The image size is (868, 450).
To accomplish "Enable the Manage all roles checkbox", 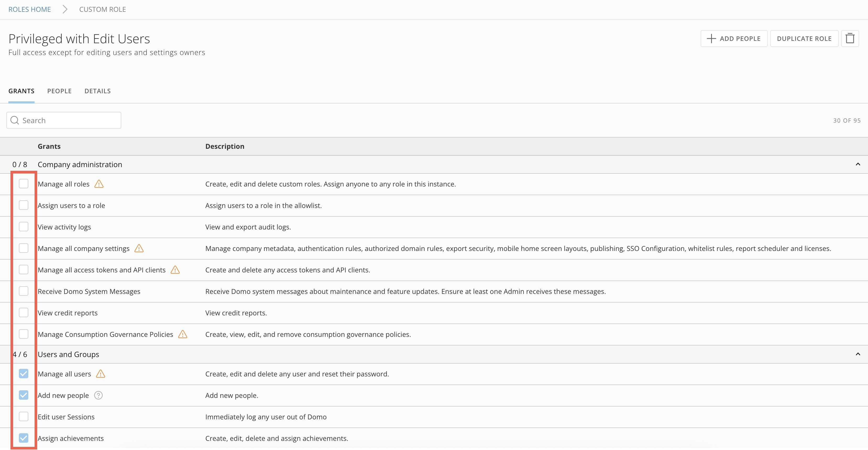I will pos(24,184).
